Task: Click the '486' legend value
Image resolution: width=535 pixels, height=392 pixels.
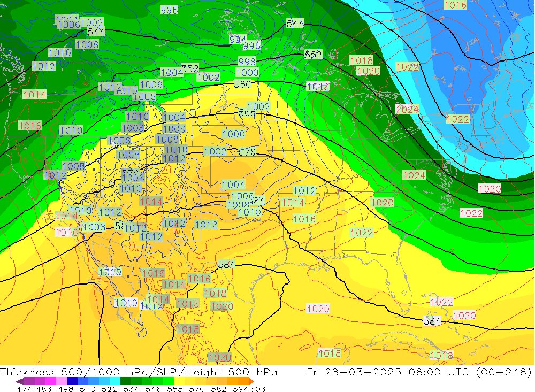Action: point(44,389)
